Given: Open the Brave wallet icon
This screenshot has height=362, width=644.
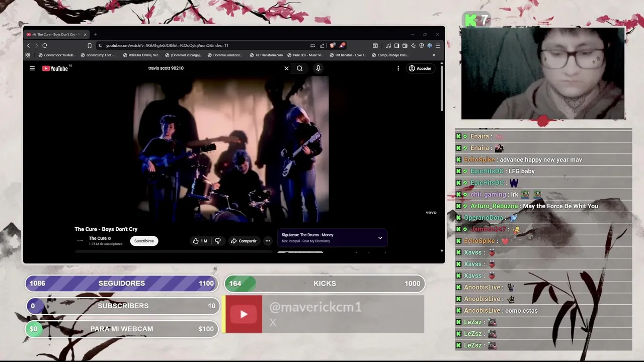Looking at the screenshot, I should 405,45.
